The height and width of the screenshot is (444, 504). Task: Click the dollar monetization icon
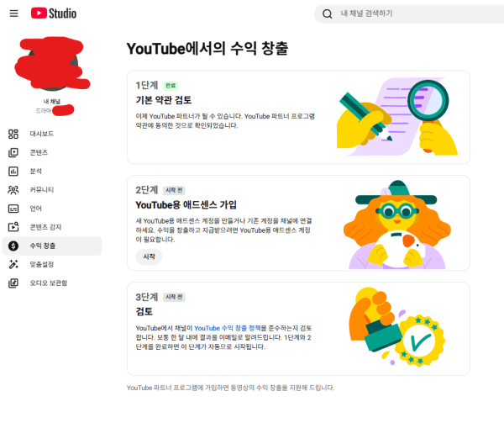pyautogui.click(x=13, y=246)
